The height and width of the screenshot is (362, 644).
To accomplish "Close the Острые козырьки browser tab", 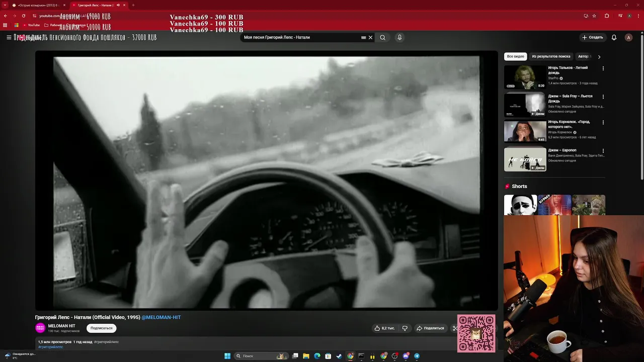I will [x=63, y=5].
